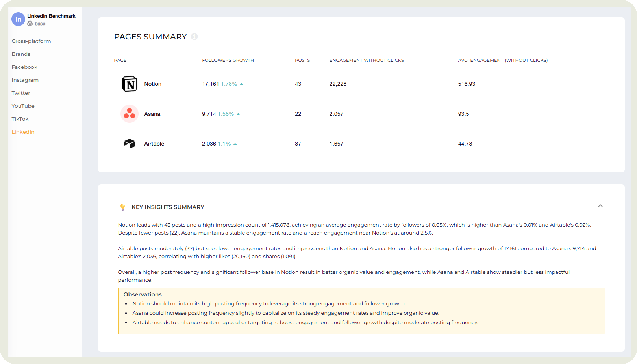Select the Airtable page icon

129,144
